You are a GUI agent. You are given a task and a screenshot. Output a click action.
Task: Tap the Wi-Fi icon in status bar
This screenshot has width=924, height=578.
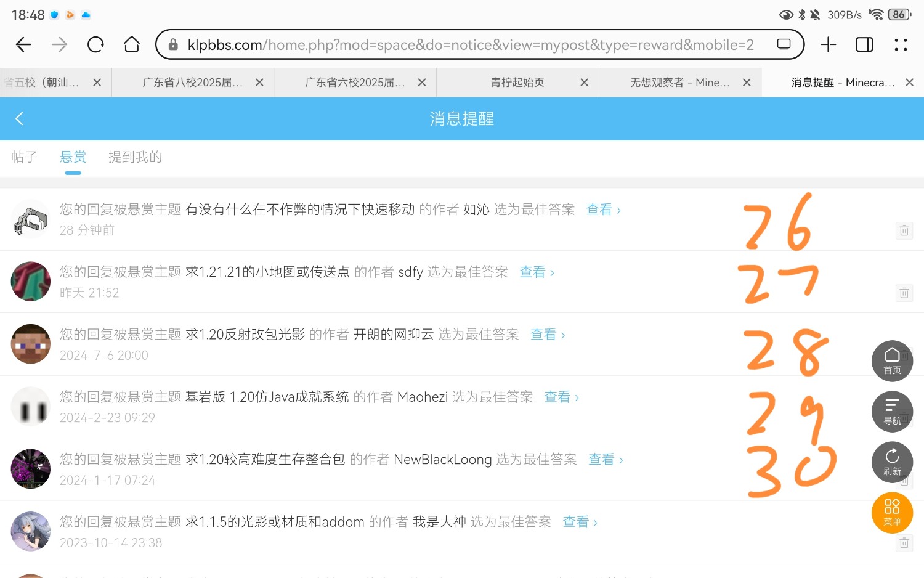point(876,14)
